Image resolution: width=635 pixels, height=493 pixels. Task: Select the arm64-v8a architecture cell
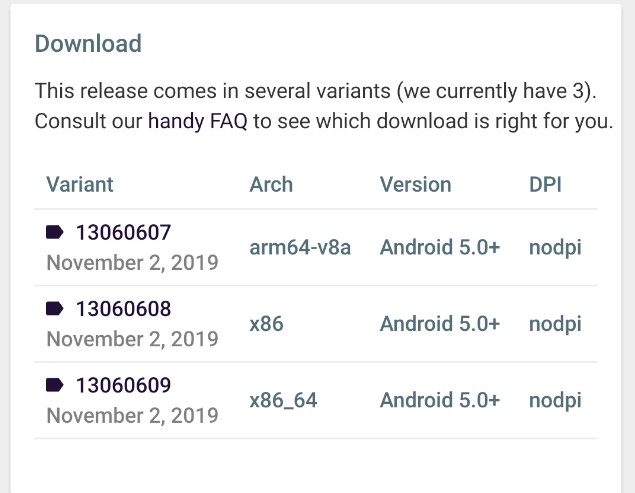click(300, 247)
